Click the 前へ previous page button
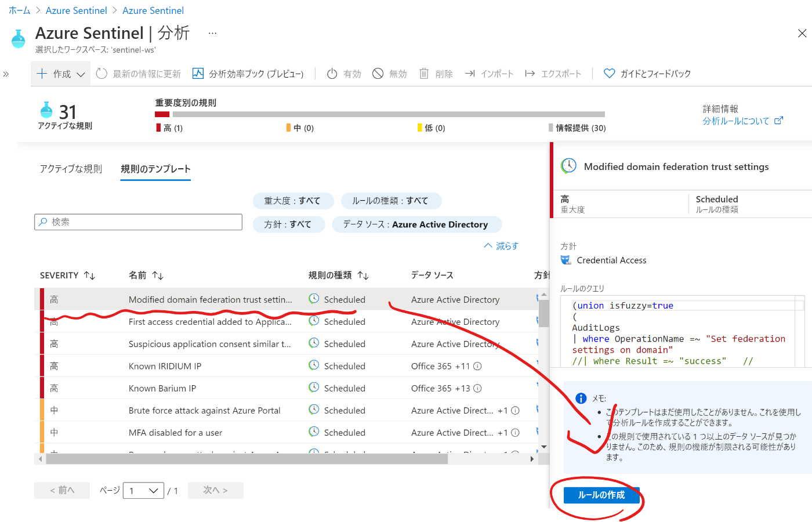Image resolution: width=812 pixels, height=522 pixels. 62,490
